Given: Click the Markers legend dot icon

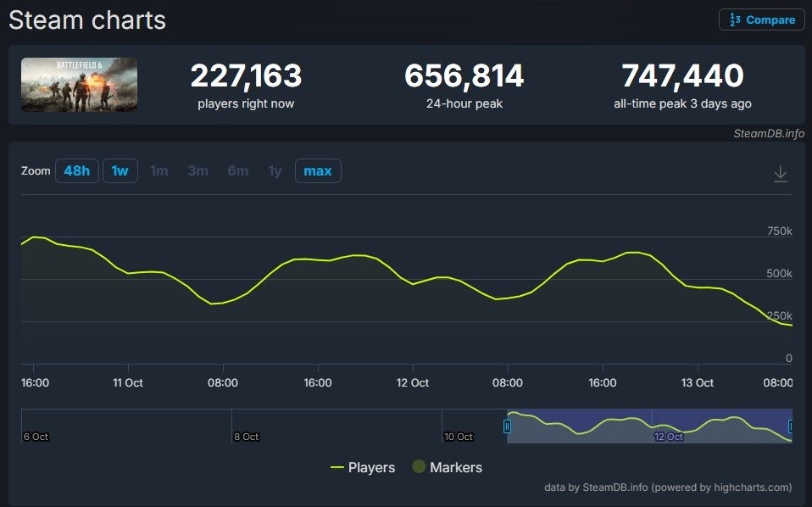Looking at the screenshot, I should click(417, 467).
